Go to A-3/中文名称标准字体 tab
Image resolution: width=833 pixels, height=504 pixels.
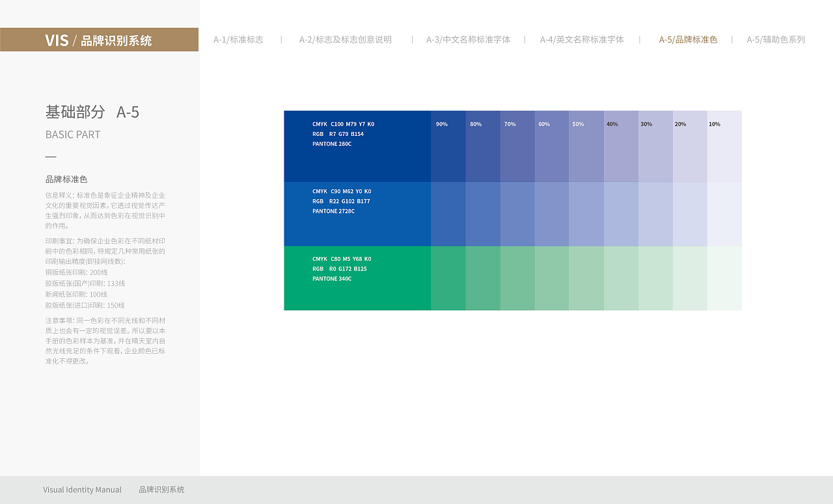469,40
